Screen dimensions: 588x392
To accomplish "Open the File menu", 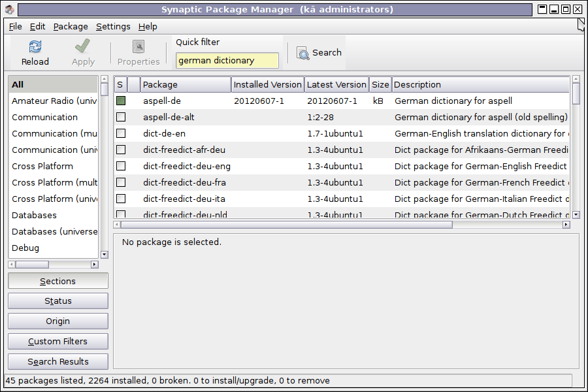I will (16, 27).
